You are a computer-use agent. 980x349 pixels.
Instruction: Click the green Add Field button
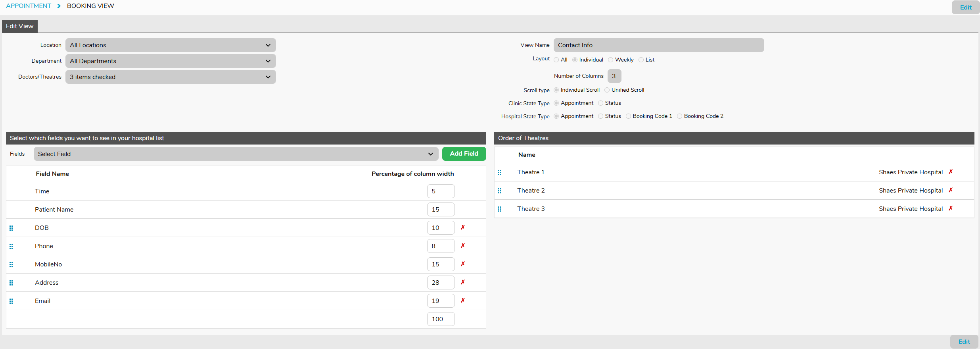point(464,154)
